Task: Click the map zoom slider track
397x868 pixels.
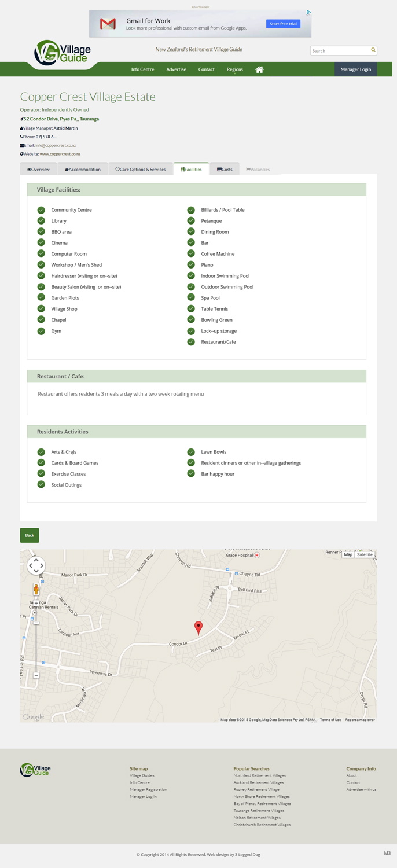Action: [36, 639]
